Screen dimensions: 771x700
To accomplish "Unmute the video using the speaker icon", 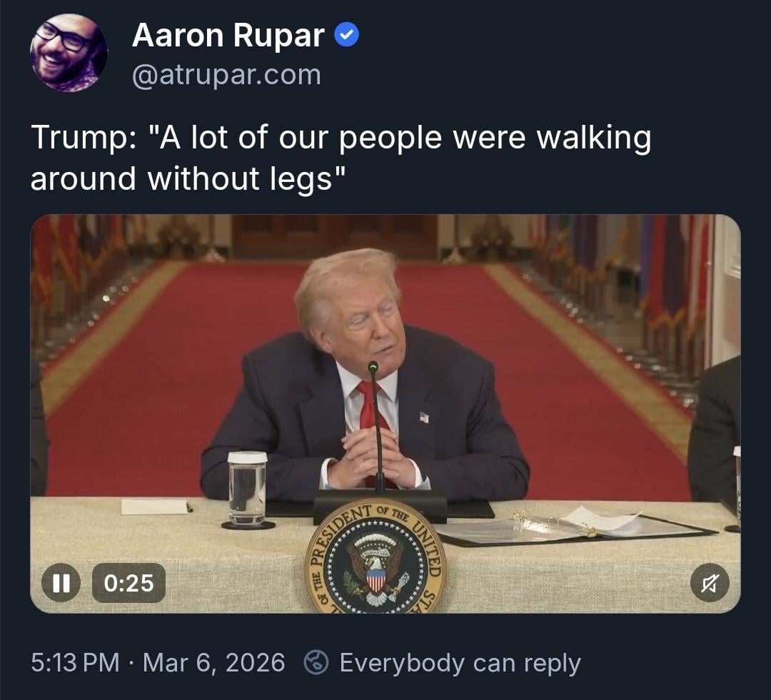I will [x=710, y=584].
